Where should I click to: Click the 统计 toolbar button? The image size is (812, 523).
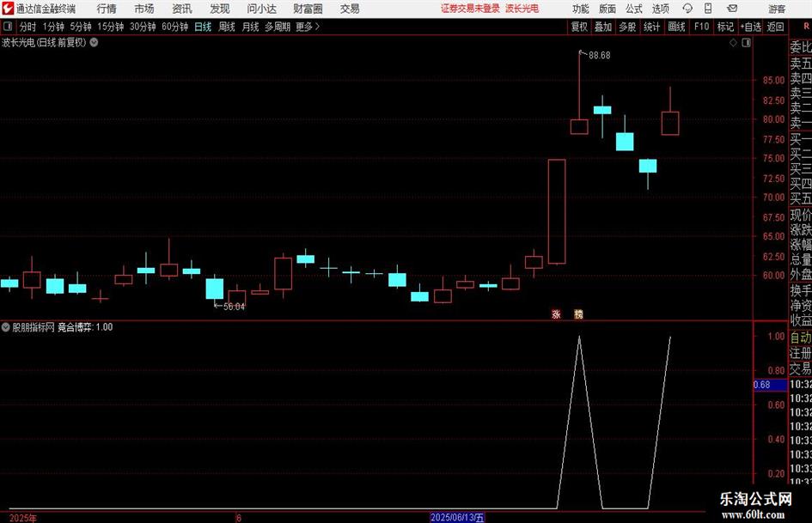click(651, 27)
